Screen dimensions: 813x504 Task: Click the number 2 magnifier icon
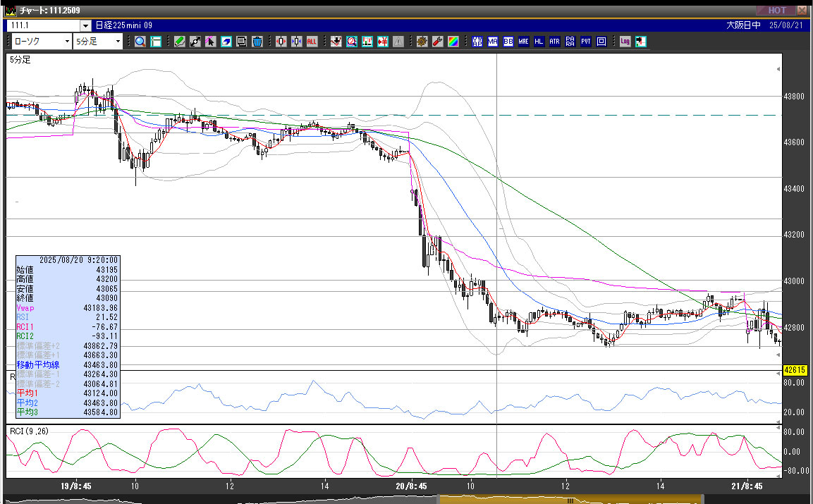click(352, 42)
